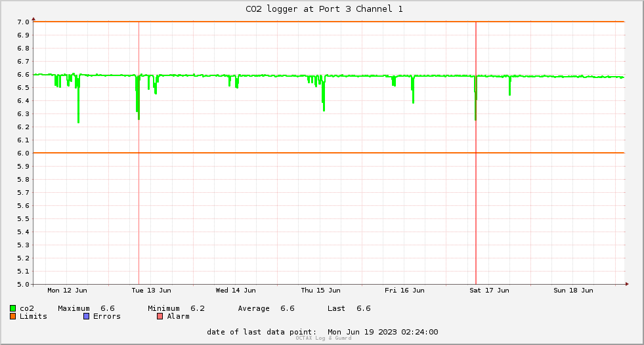Click the Sun 18 Jun axis label

pyautogui.click(x=573, y=291)
